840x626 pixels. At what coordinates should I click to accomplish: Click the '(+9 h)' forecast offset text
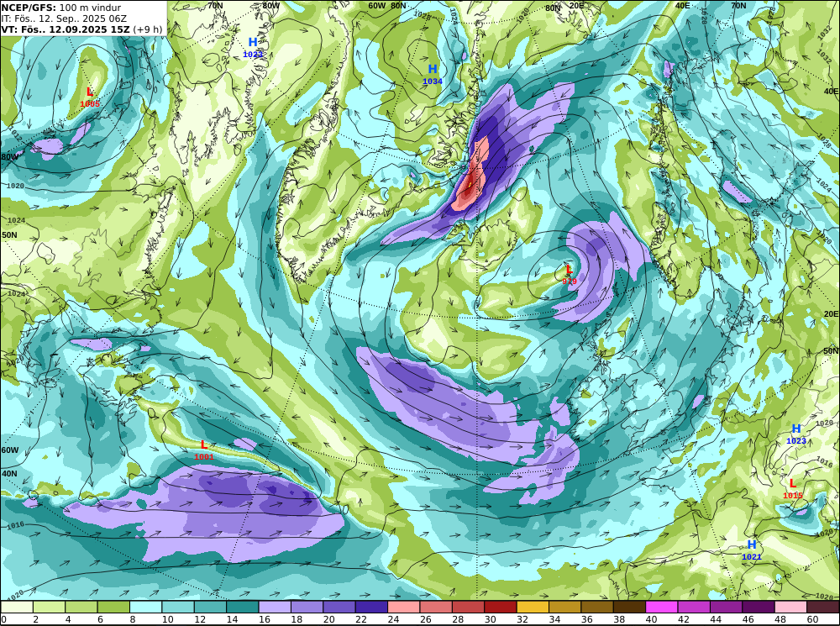[147, 29]
